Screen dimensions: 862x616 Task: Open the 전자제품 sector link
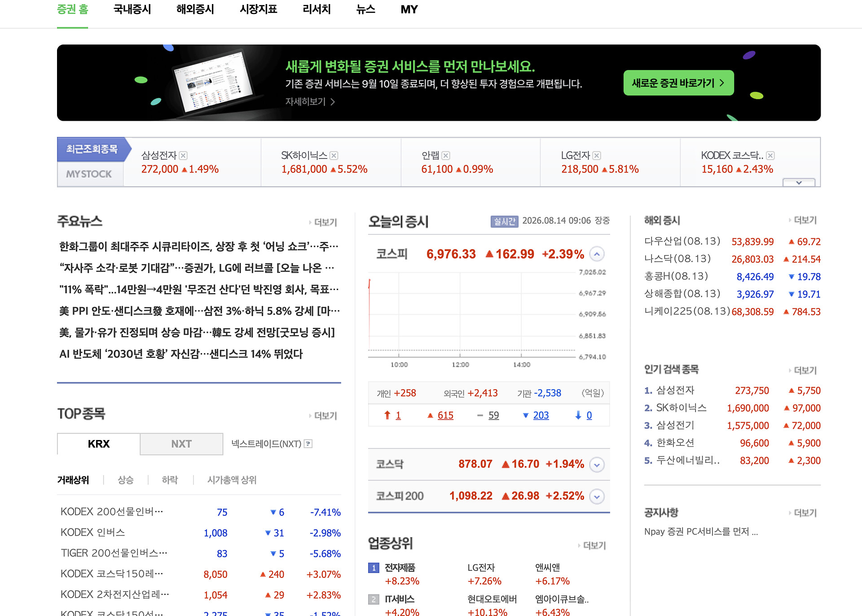point(400,568)
